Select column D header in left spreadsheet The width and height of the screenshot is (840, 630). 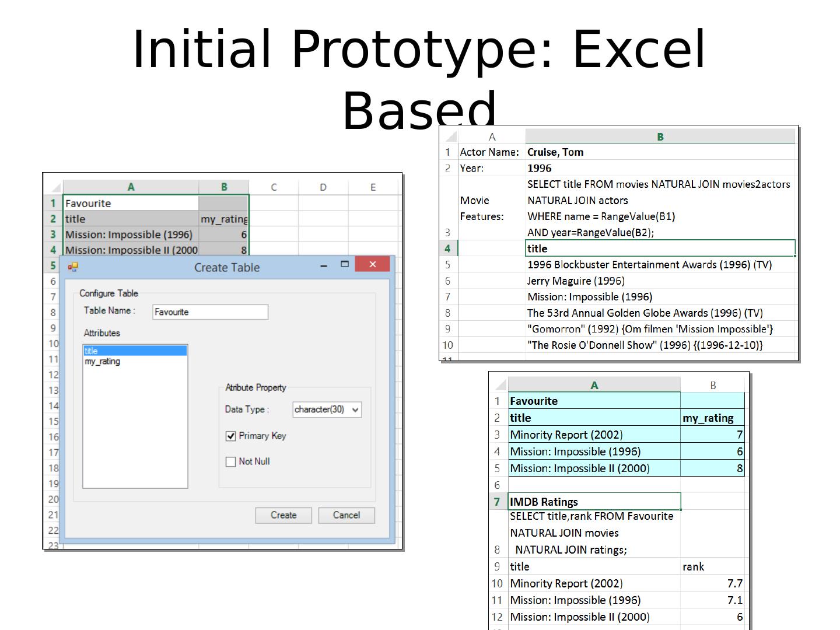pyautogui.click(x=323, y=187)
